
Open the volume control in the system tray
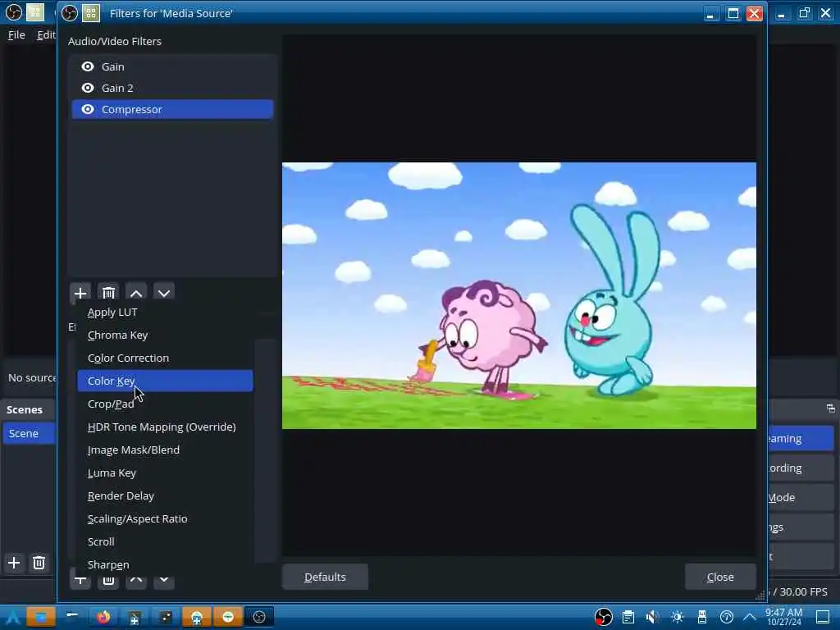tap(652, 617)
